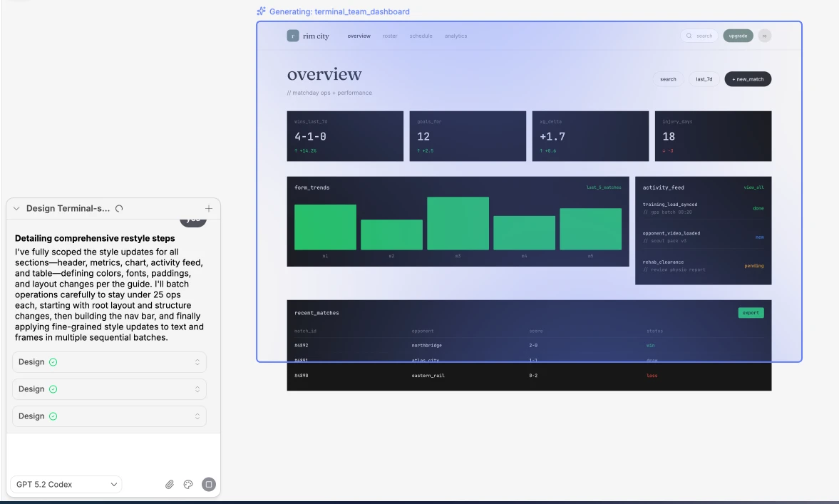This screenshot has width=839, height=504.
Task: Click into the chat message input area
Action: coord(113,453)
